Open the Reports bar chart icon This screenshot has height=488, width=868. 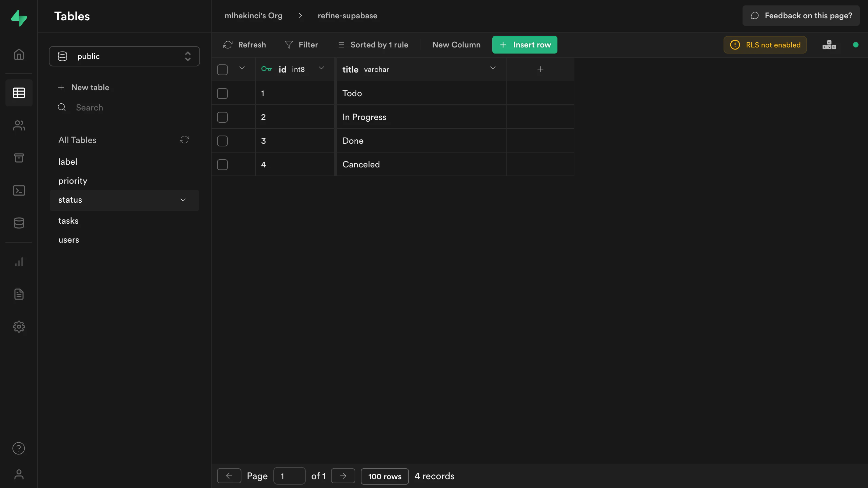19,262
